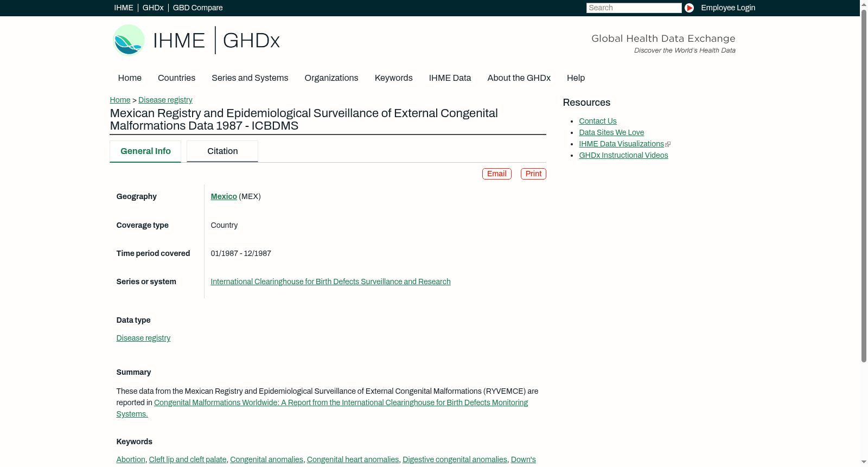This screenshot has height=467, width=868.
Task: Click the Print button
Action: click(533, 174)
